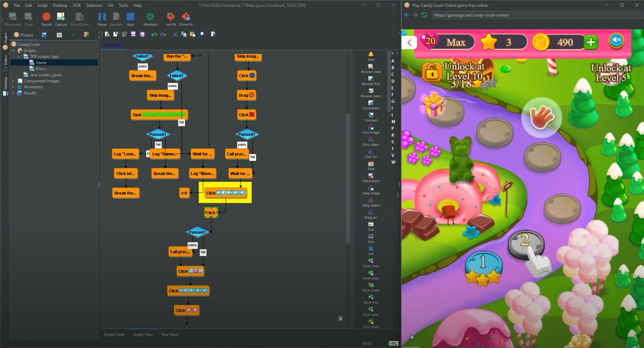Open the Selenium menu
The width and height of the screenshot is (644, 348).
(x=94, y=5)
